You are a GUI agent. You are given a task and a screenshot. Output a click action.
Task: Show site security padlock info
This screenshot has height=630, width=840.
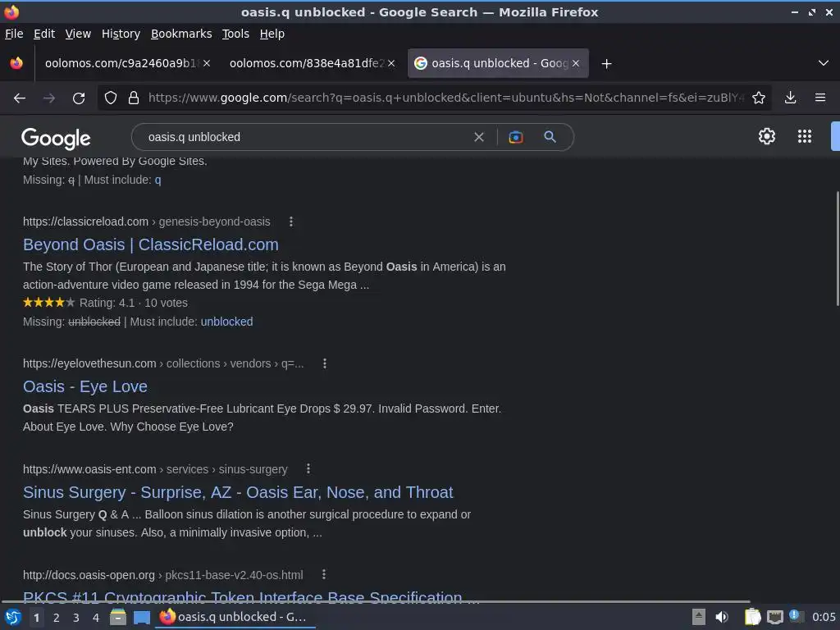tap(134, 98)
